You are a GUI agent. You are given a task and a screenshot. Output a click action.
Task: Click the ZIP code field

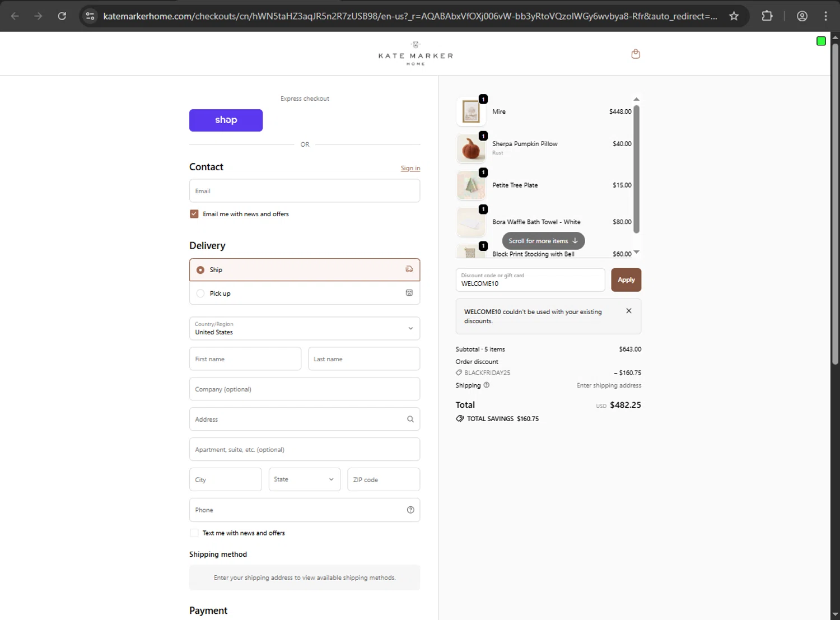pos(384,479)
